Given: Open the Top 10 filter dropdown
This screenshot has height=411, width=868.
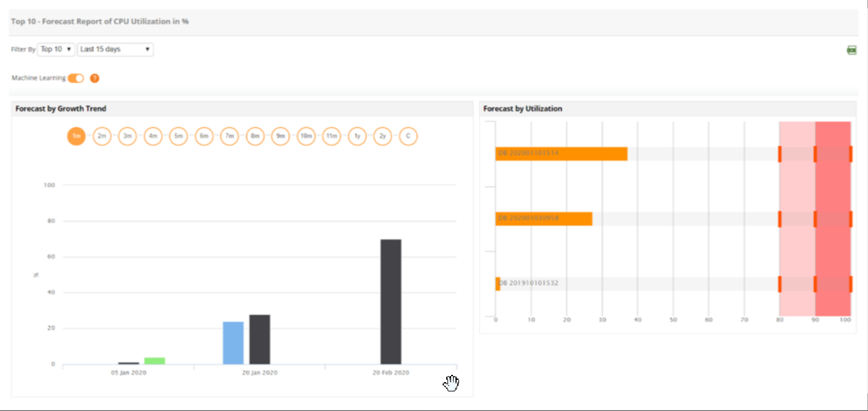Looking at the screenshot, I should [x=56, y=50].
